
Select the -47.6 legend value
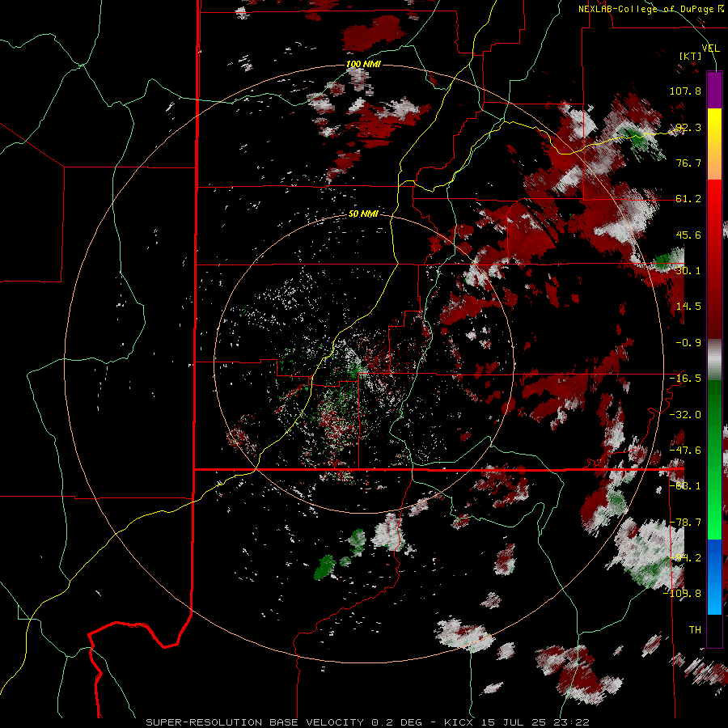(685, 451)
